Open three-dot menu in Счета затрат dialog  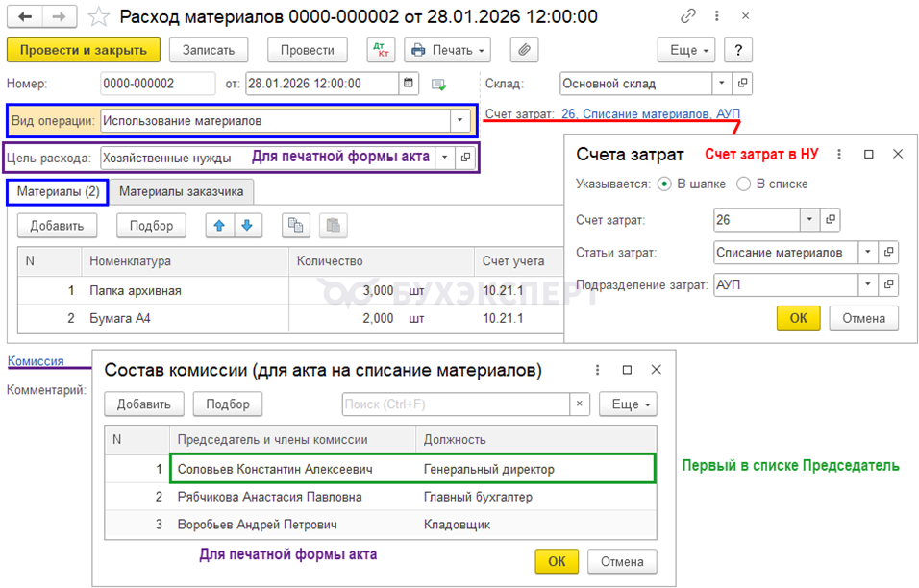tap(839, 154)
